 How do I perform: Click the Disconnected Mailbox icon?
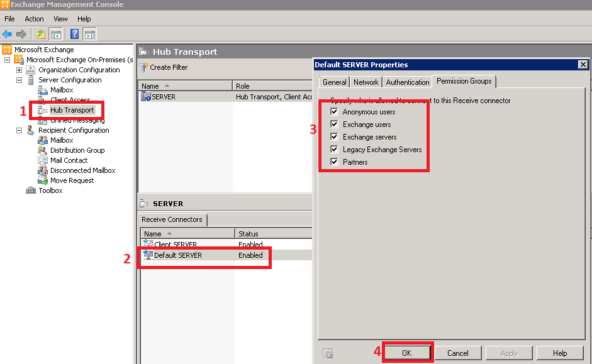43,170
